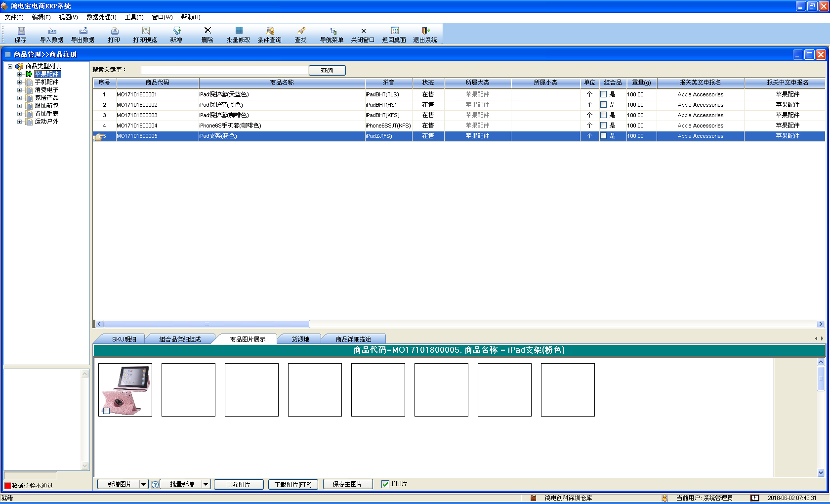
Task: Tick the checkbox on iPad stand thumbnail
Action: [x=106, y=411]
